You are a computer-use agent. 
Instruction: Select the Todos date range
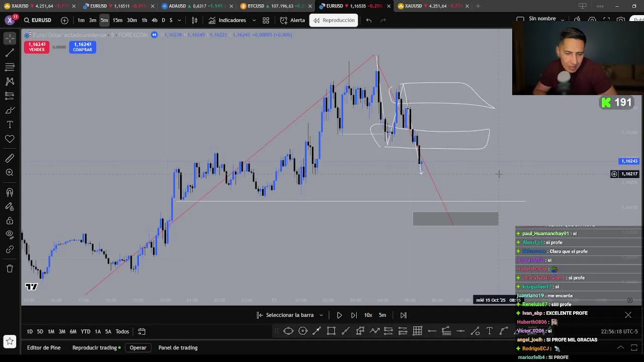[122, 331]
